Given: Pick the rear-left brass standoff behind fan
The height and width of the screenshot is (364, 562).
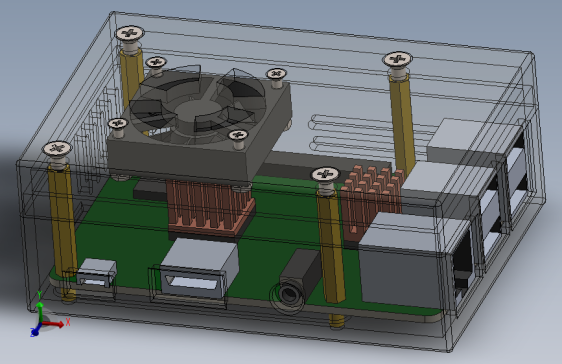Looking at the screenshot, I should click(x=131, y=77).
